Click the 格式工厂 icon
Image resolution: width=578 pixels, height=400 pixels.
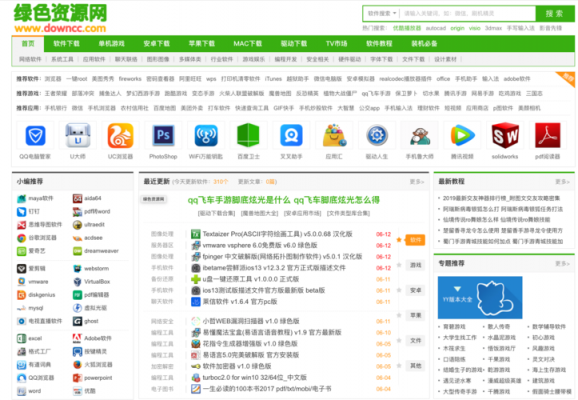21,352
